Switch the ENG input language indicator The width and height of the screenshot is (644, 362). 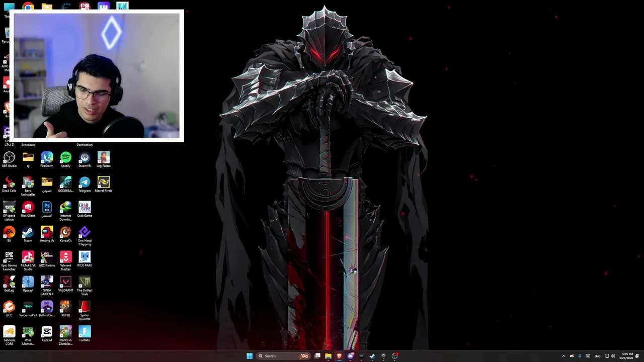[597, 356]
